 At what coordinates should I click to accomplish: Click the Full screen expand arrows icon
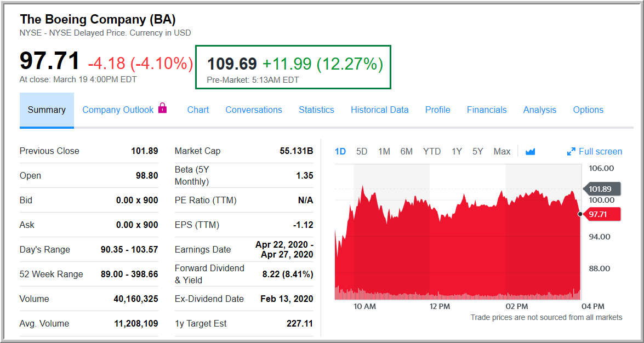571,152
